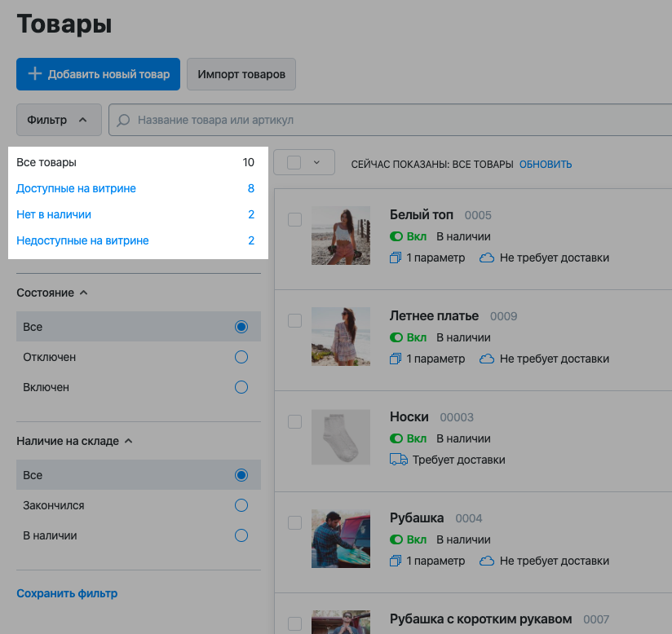
Task: Click SKU 0009 next to Летнее платье
Action: click(503, 316)
